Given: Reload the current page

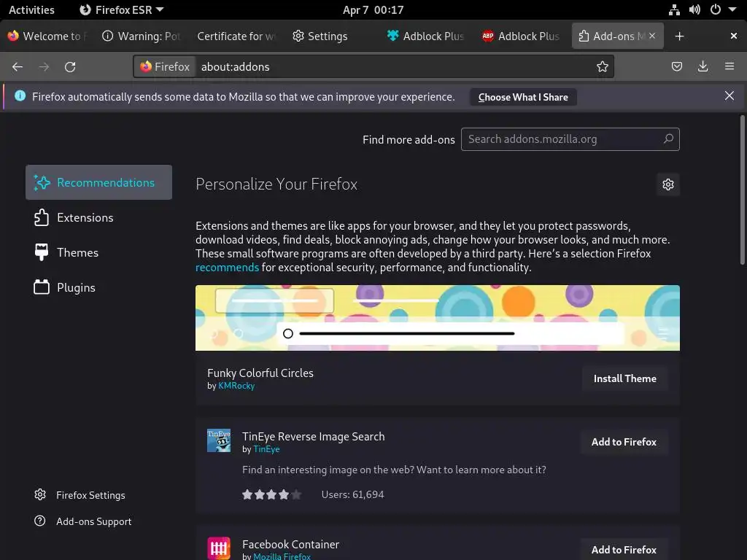Looking at the screenshot, I should click(70, 66).
